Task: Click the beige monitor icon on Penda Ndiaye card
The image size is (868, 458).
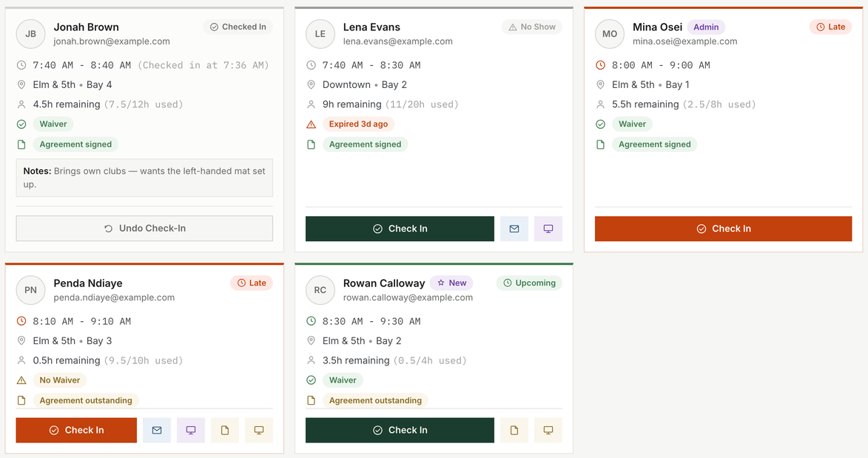Action: pyautogui.click(x=258, y=431)
